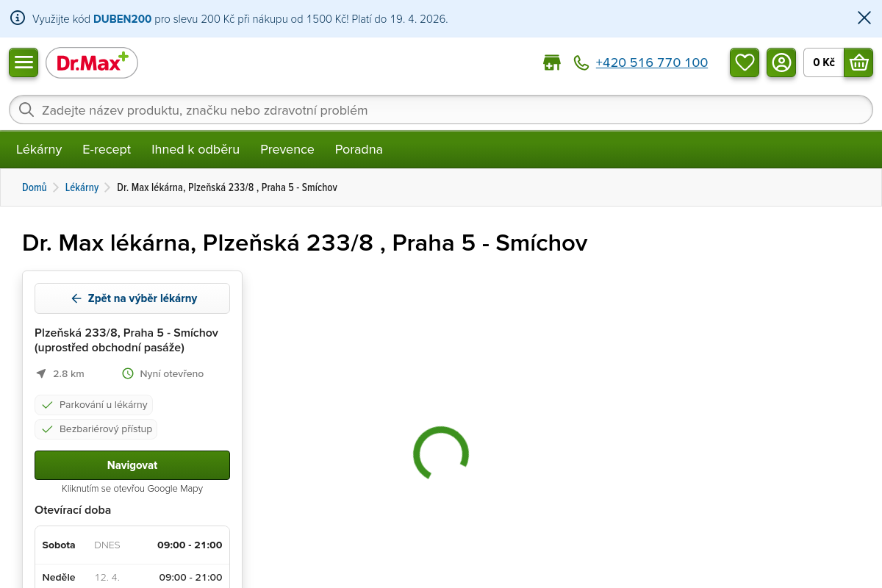This screenshot has height=588, width=882.
Task: Click the green Navigovat button
Action: point(132,465)
